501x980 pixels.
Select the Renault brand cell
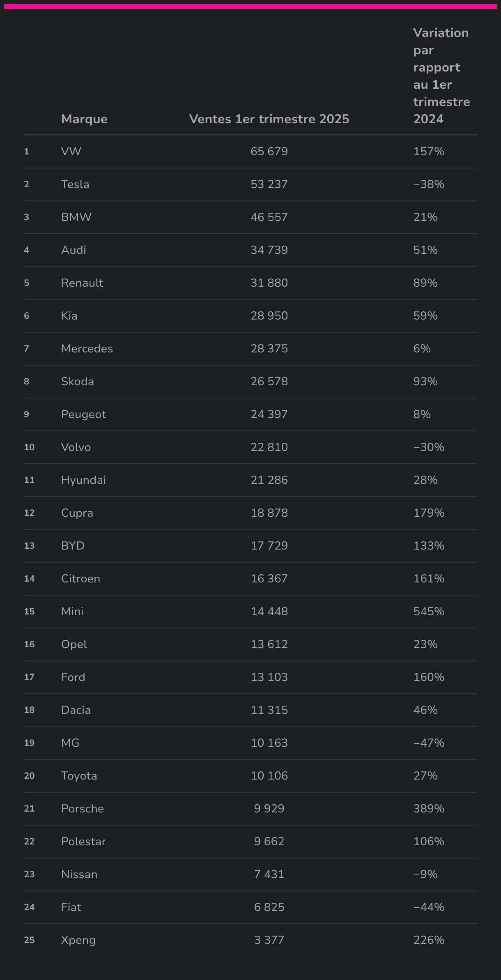point(82,283)
